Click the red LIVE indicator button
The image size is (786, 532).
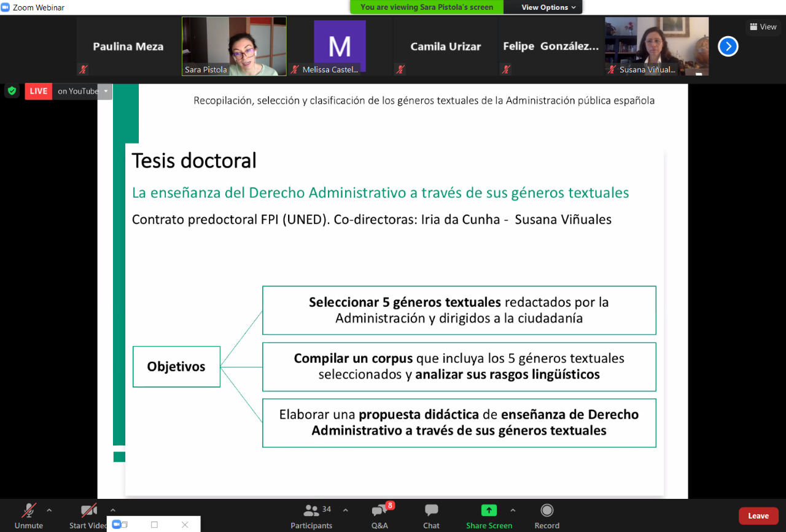pos(38,91)
